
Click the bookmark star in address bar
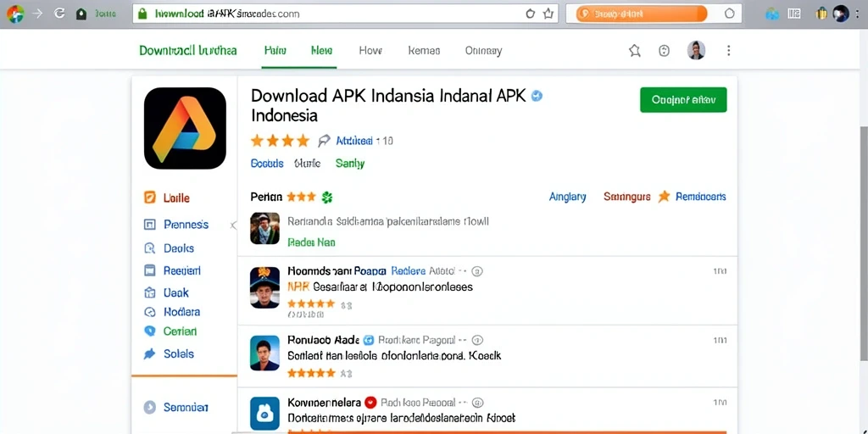[x=548, y=14]
